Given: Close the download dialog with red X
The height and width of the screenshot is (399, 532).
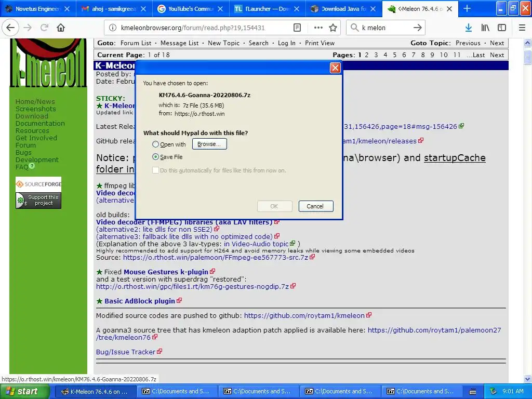Looking at the screenshot, I should click(335, 68).
